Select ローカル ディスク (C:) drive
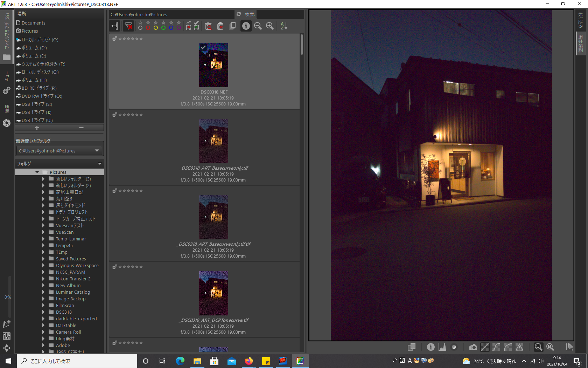This screenshot has width=588, height=368. [x=40, y=40]
